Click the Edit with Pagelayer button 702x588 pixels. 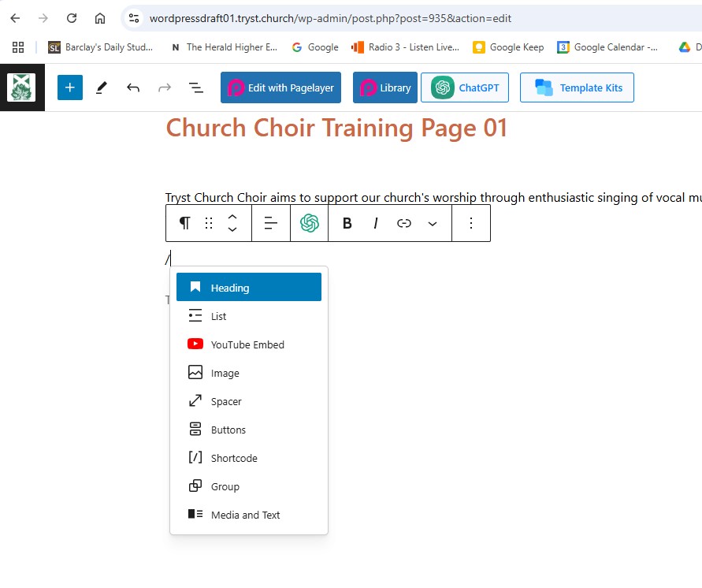click(280, 87)
